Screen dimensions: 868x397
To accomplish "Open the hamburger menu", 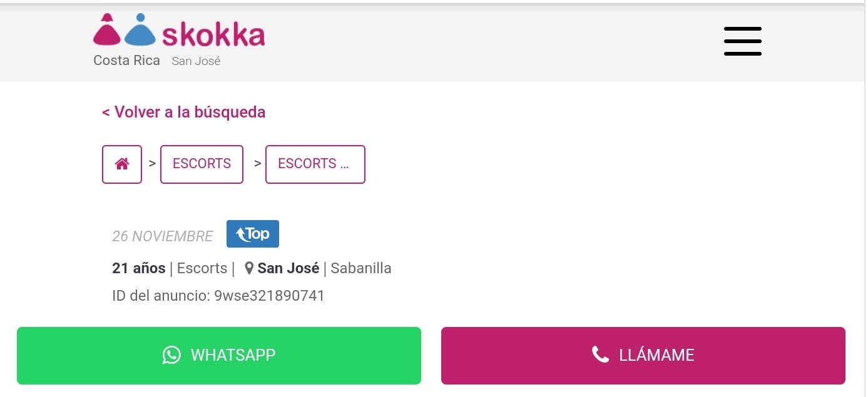I will point(742,41).
